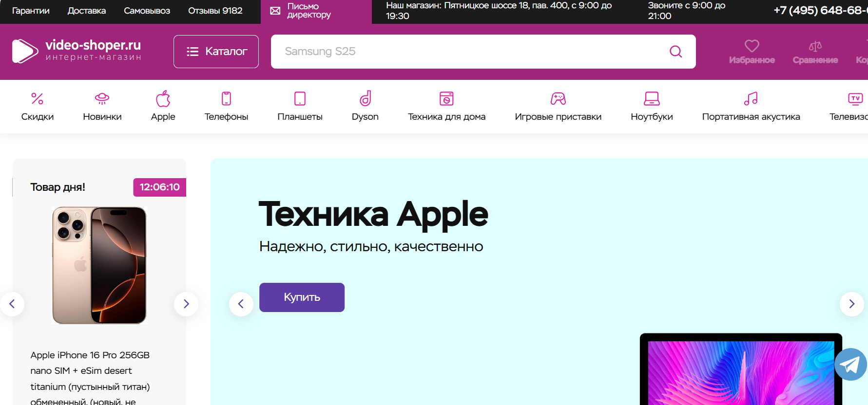
Task: Open the Планшеты category icon
Action: coord(300,99)
